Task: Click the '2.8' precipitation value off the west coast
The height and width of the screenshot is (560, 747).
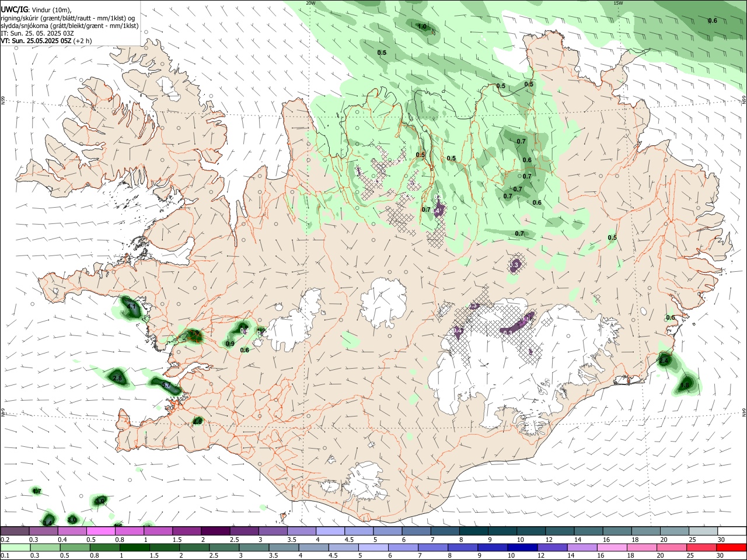Action: coord(117,378)
